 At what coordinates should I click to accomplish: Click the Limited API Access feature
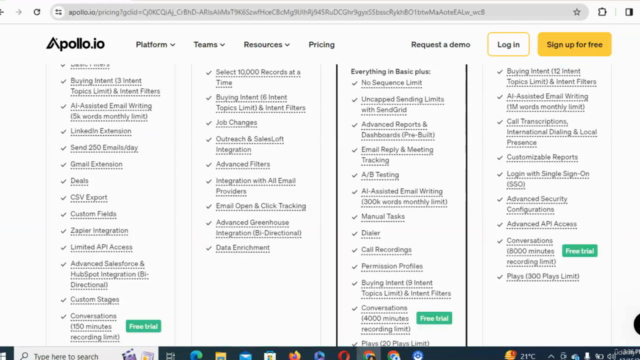click(x=101, y=247)
